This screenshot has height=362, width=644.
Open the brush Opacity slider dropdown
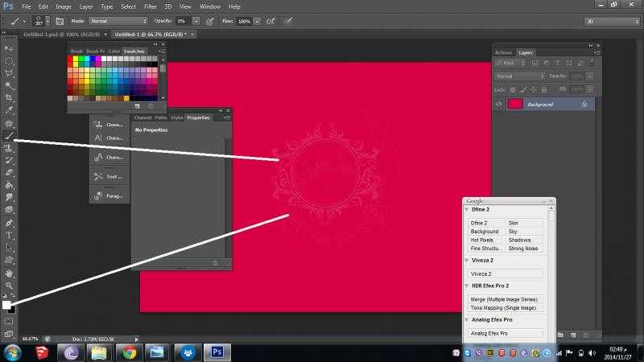click(x=196, y=22)
